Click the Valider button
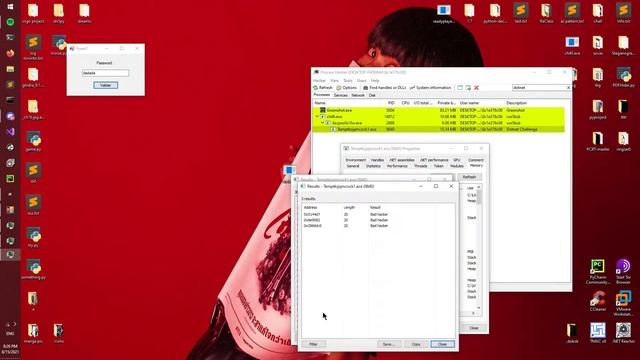Image resolution: width=640 pixels, height=360 pixels. click(106, 85)
